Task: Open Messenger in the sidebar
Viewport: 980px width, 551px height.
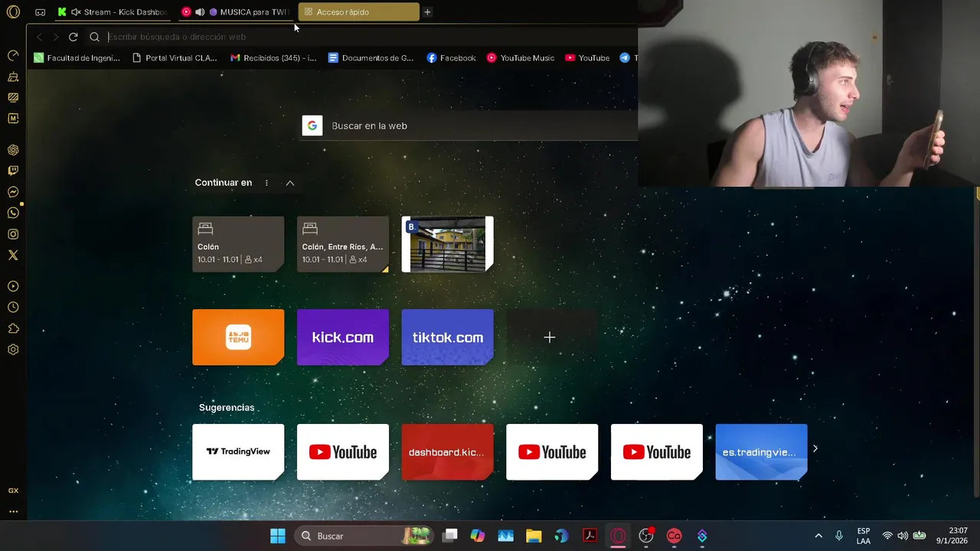Action: [13, 192]
